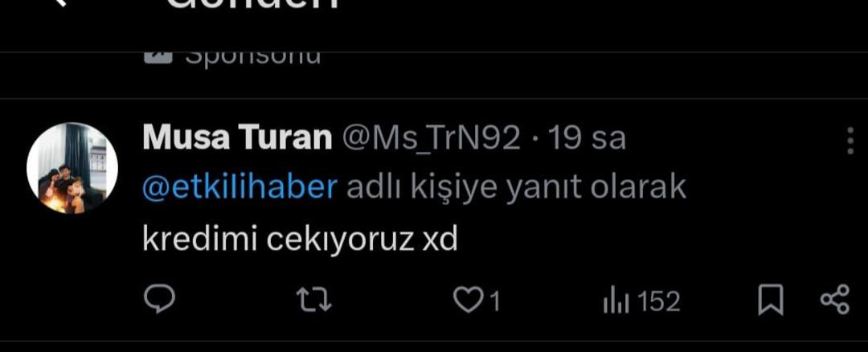Click the partially visible Sponsorlu icon

click(x=158, y=58)
